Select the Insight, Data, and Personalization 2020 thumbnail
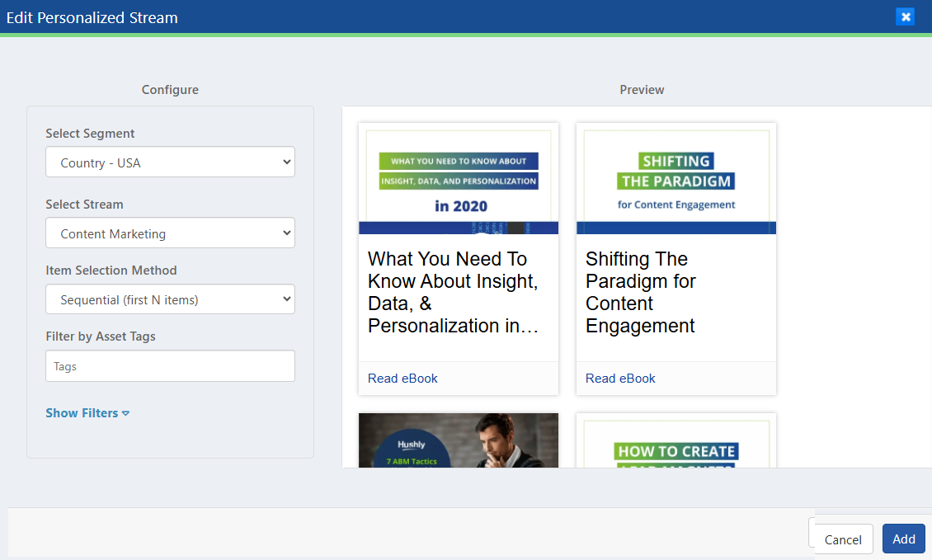Viewport: 932px width, 560px height. pyautogui.click(x=459, y=178)
